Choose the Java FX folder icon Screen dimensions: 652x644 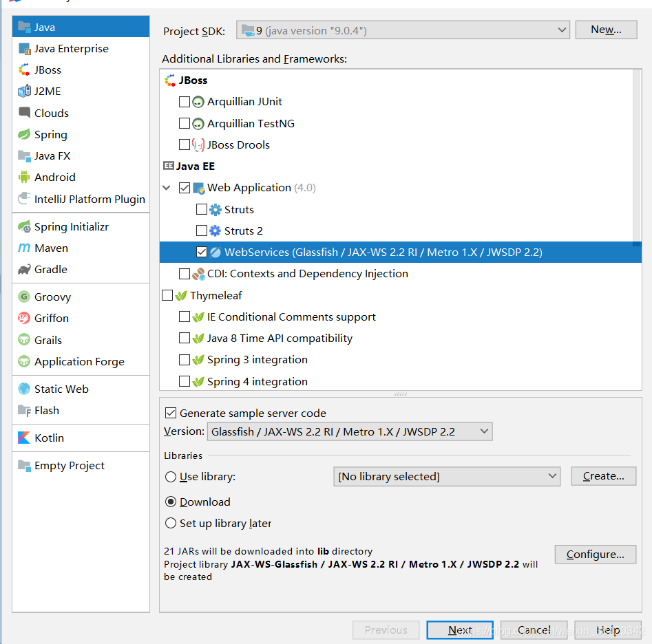24,155
